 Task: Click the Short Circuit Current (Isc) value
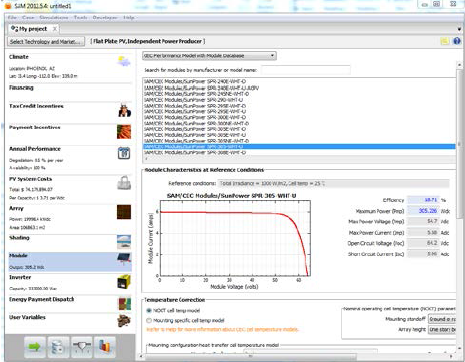tap(423, 254)
